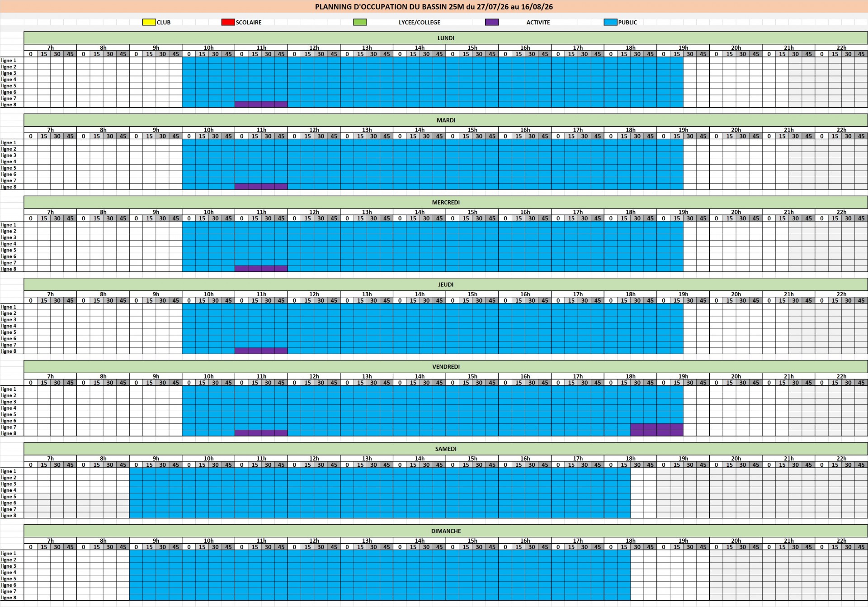Click the purple 11h activity block under LUNDI
Image resolution: width=868 pixels, height=607 pixels.
(x=261, y=104)
